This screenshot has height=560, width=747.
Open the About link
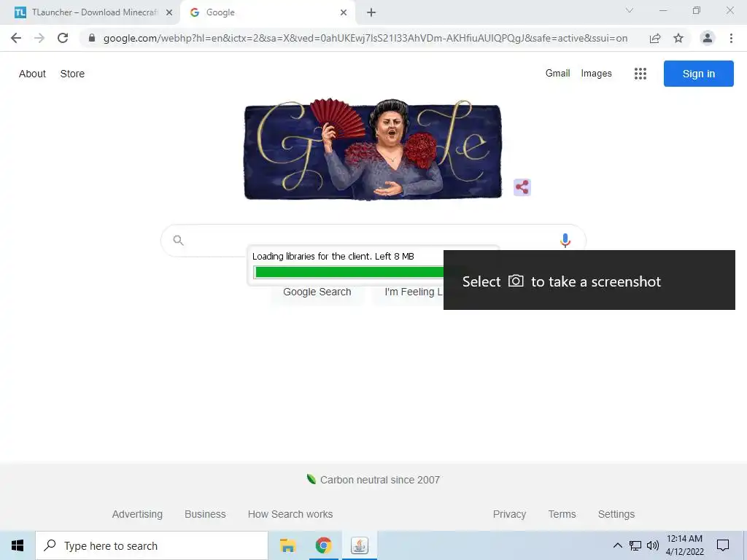[x=32, y=74]
